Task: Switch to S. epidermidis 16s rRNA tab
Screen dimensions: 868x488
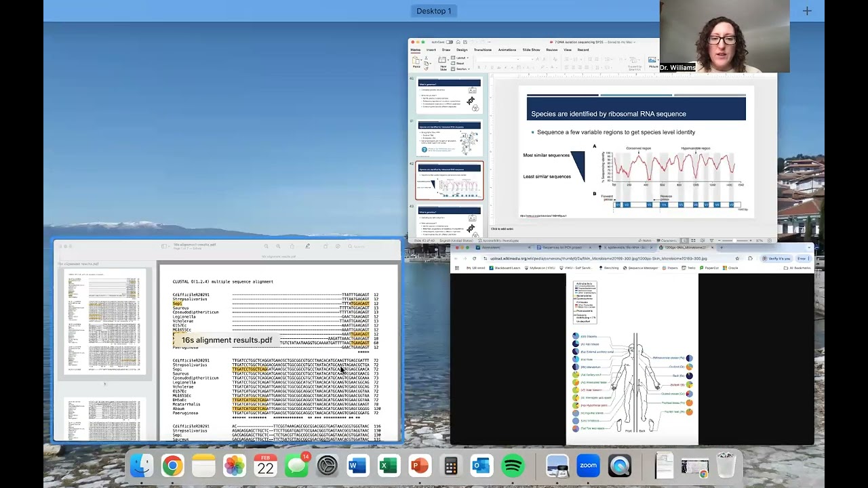Action: [x=627, y=247]
